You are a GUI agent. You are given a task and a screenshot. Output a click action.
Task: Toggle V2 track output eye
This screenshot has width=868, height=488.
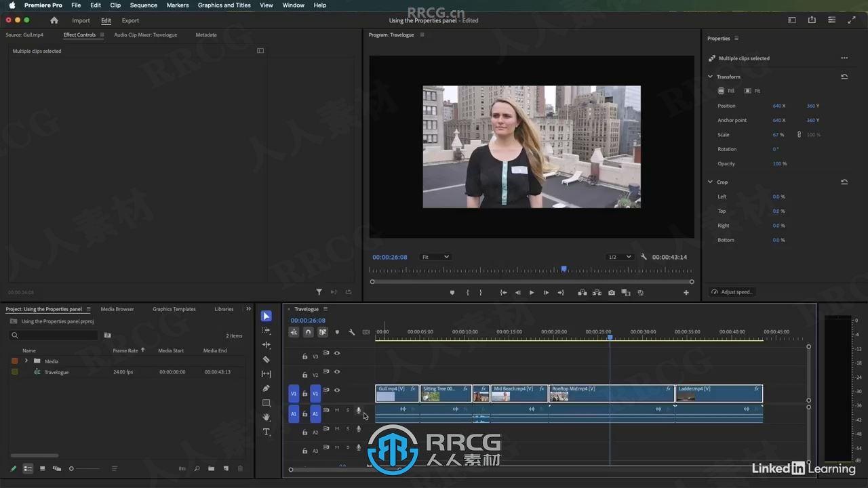point(337,371)
